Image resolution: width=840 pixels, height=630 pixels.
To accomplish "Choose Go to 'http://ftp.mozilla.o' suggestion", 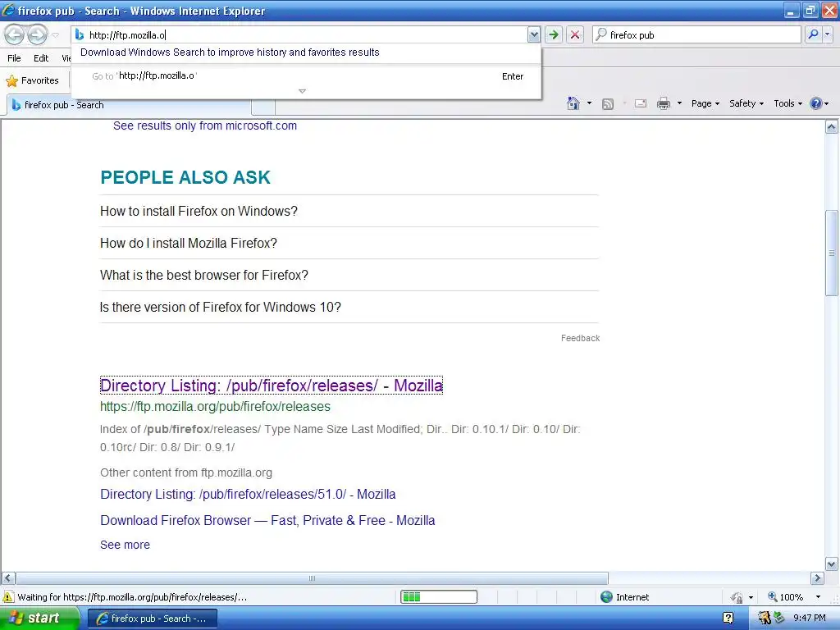I will (307, 76).
